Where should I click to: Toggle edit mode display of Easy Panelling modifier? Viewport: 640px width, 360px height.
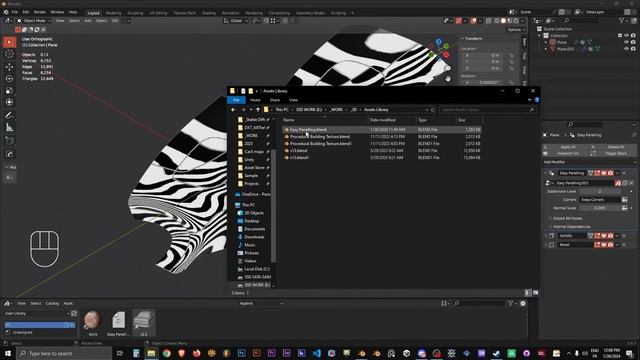coord(597,173)
